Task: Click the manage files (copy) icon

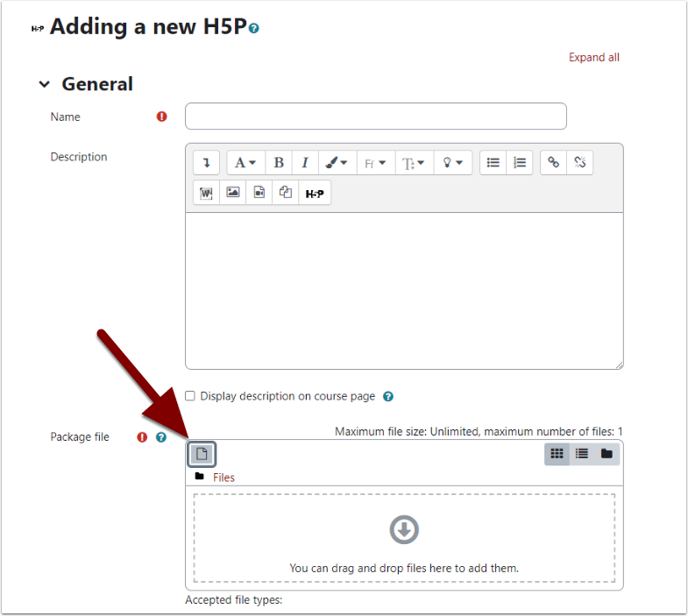Action: tap(285, 193)
